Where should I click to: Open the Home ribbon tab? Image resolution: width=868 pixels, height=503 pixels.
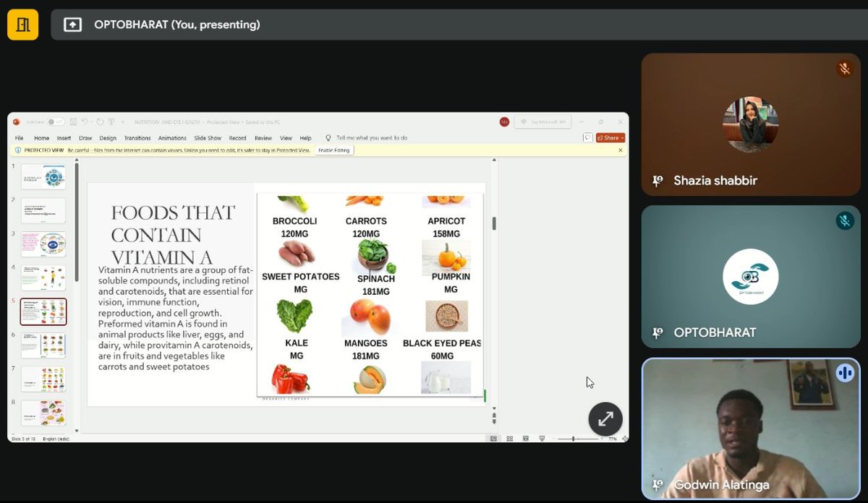click(x=41, y=138)
